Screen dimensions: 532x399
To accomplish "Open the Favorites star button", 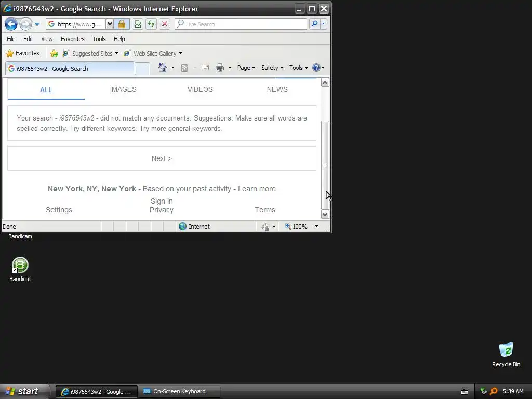I will pos(23,54).
